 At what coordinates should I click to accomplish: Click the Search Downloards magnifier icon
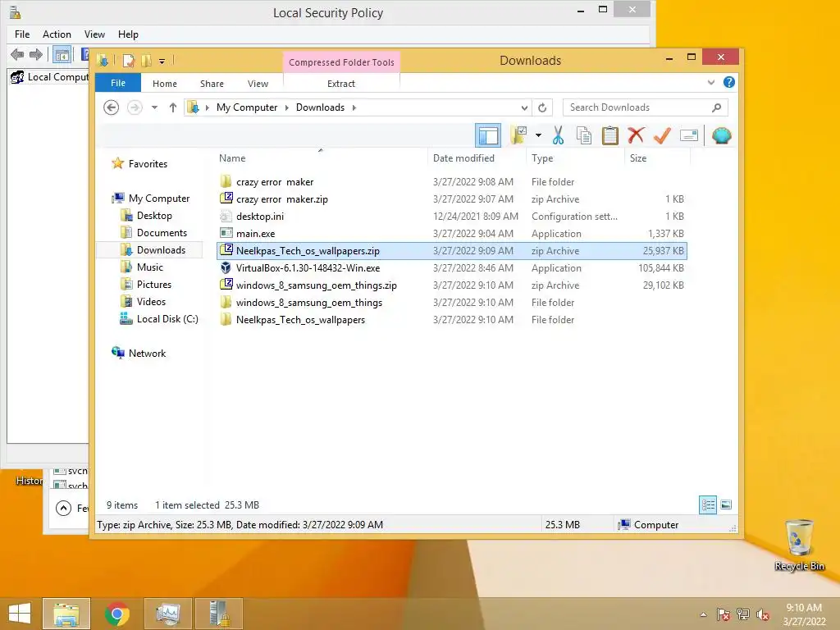click(716, 107)
